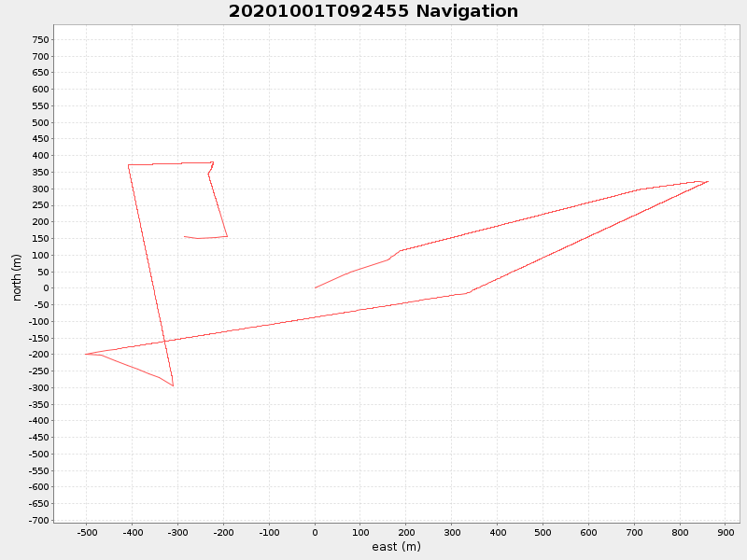Click the 450 north axis tick
This screenshot has width=747, height=560.
pyautogui.click(x=40, y=138)
